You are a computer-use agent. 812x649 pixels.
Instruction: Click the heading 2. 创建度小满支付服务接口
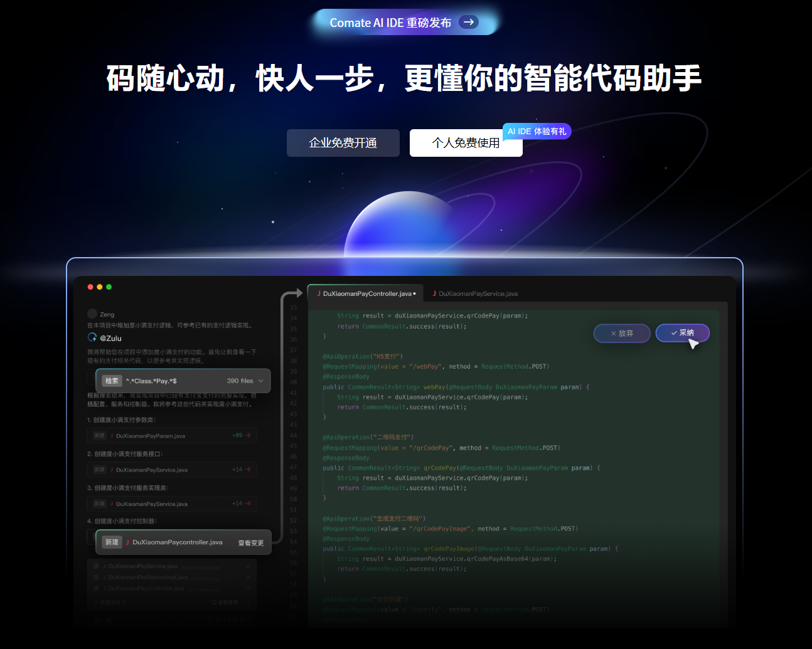click(x=125, y=454)
